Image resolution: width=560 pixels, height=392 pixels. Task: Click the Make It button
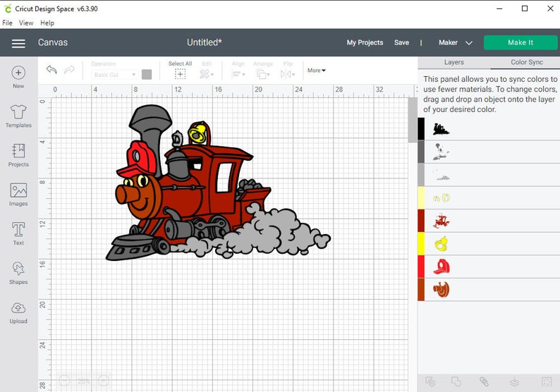[521, 42]
